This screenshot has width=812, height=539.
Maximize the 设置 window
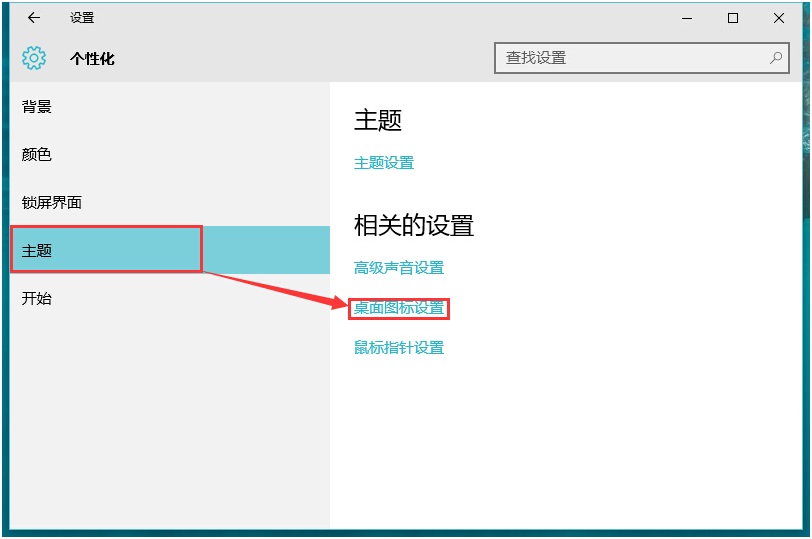point(733,18)
